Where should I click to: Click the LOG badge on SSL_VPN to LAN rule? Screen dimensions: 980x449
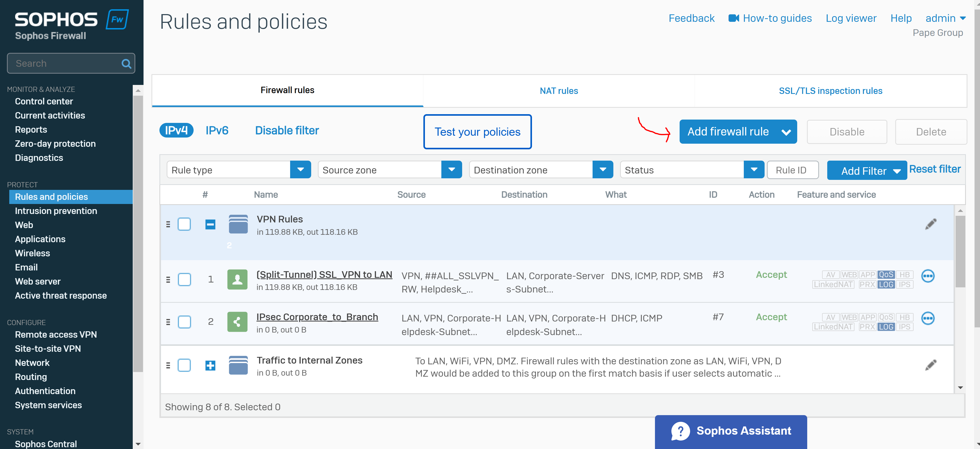(x=886, y=284)
